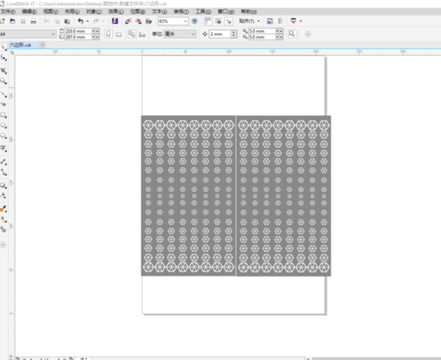Open the 工具(O) menu
This screenshot has height=360, width=441.
point(203,11)
